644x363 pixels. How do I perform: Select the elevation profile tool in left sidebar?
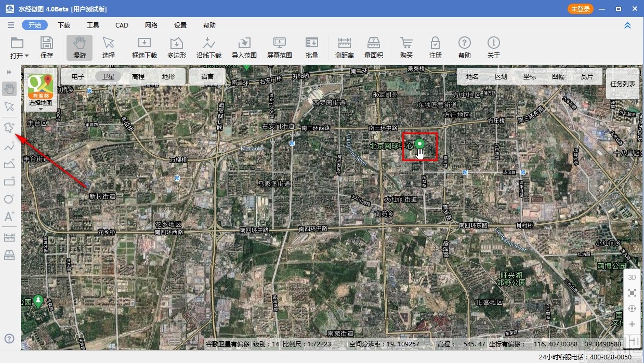[9, 164]
